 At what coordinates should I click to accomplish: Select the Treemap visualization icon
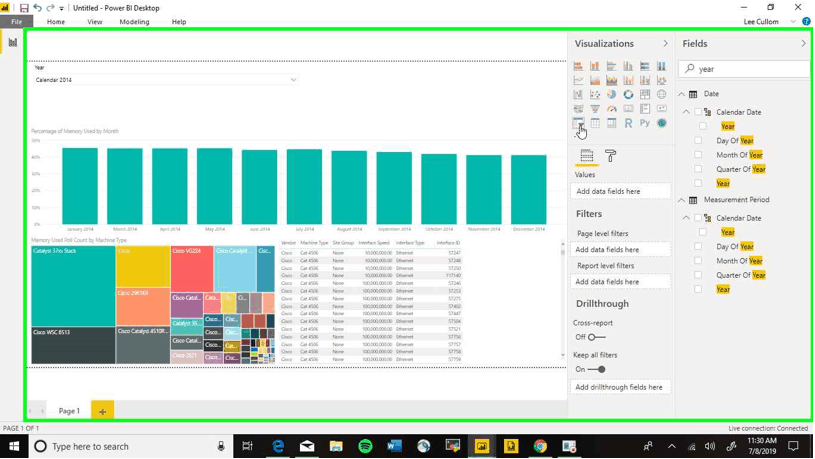tap(645, 95)
